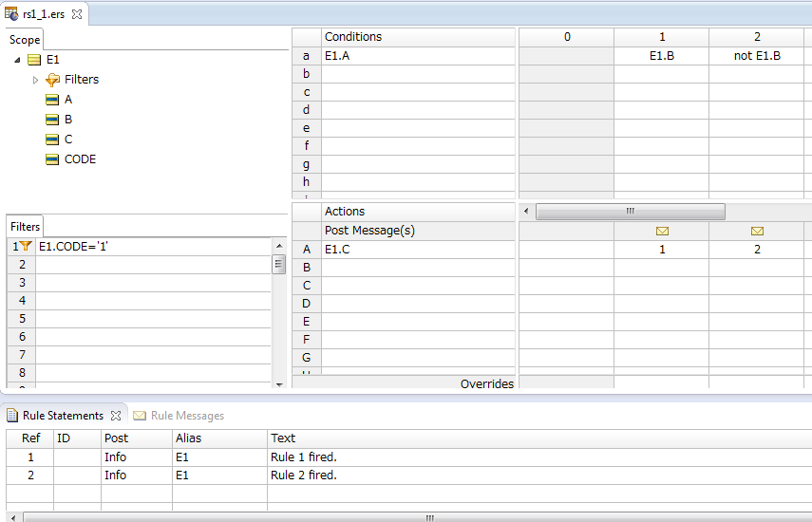Click the ID column header
Screen dimensions: 812x522
pos(77,438)
